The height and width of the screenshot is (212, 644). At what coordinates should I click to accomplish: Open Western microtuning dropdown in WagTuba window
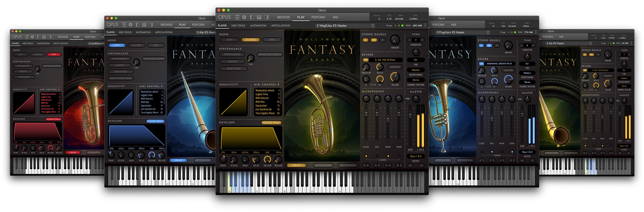click(x=416, y=70)
